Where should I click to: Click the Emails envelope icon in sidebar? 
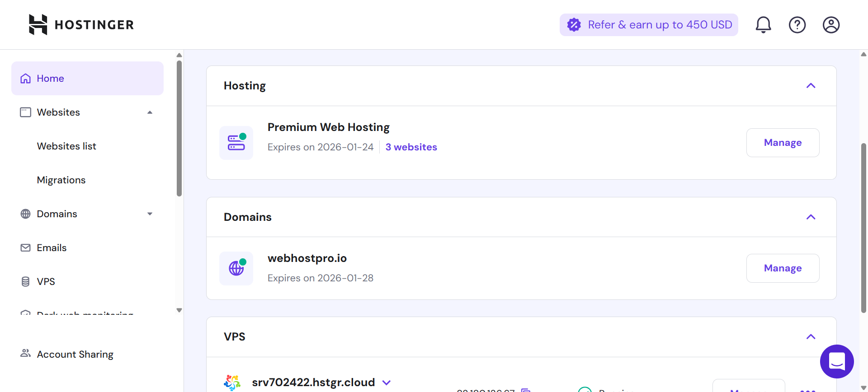click(26, 248)
